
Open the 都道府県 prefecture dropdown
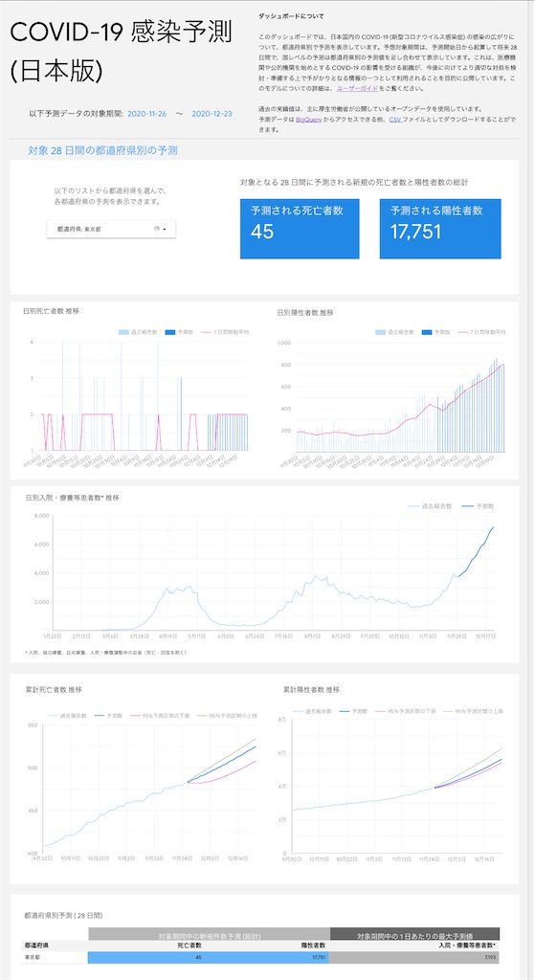pos(111,230)
